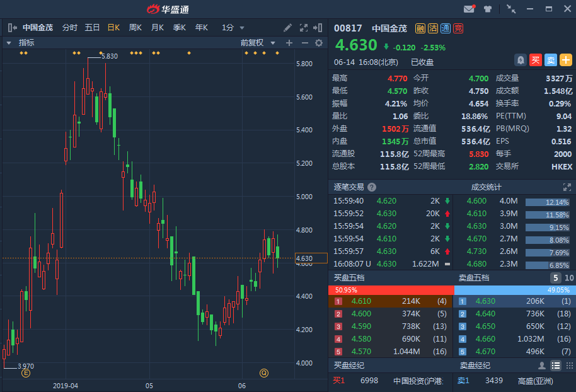Select bid level 1 at 4.610
The image size is (576, 392).
[391, 301]
